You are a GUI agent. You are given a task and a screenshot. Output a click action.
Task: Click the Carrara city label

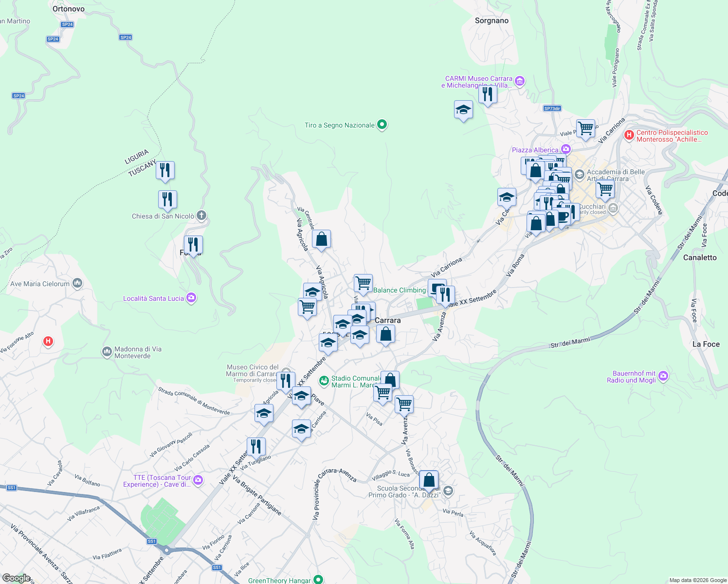click(388, 320)
